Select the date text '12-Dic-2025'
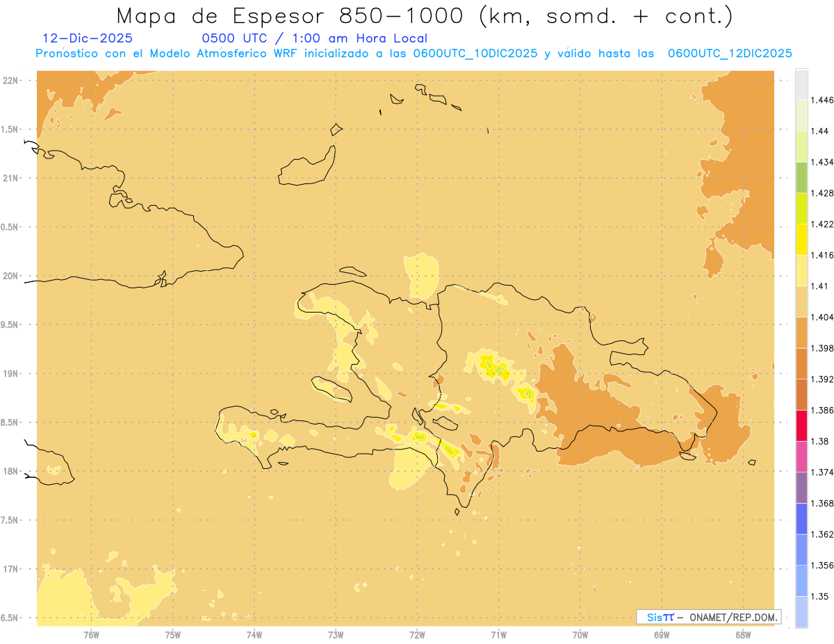The width and height of the screenshot is (834, 644). coord(88,38)
